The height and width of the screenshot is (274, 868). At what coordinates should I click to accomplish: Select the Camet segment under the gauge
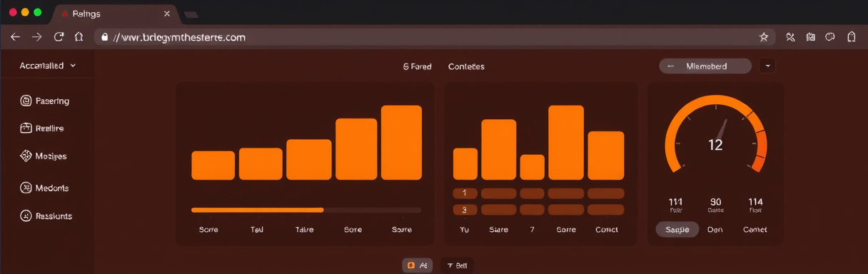[755, 230]
